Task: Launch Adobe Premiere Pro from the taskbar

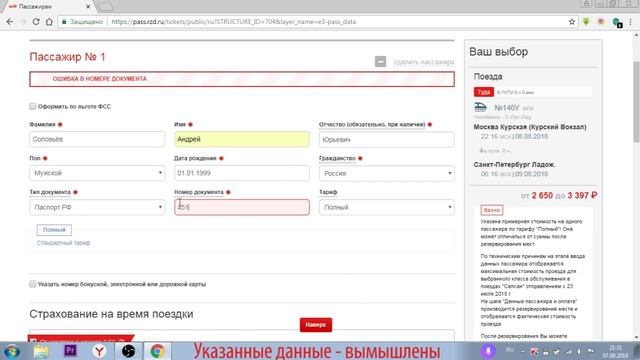Action: [70, 351]
